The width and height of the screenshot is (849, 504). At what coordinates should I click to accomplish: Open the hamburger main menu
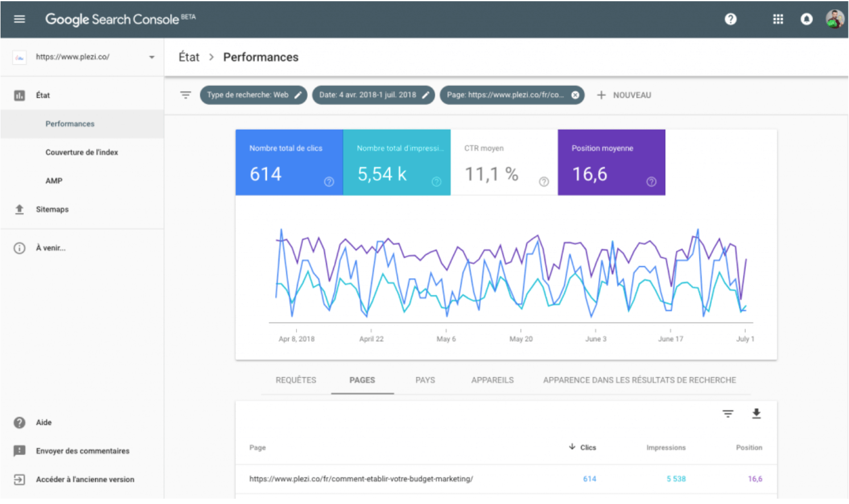pos(19,19)
